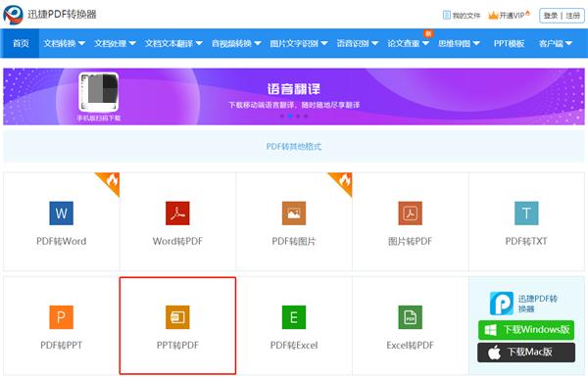Image resolution: width=588 pixels, height=379 pixels.
Task: Open the PDF转Excel tool icon
Action: point(294,317)
